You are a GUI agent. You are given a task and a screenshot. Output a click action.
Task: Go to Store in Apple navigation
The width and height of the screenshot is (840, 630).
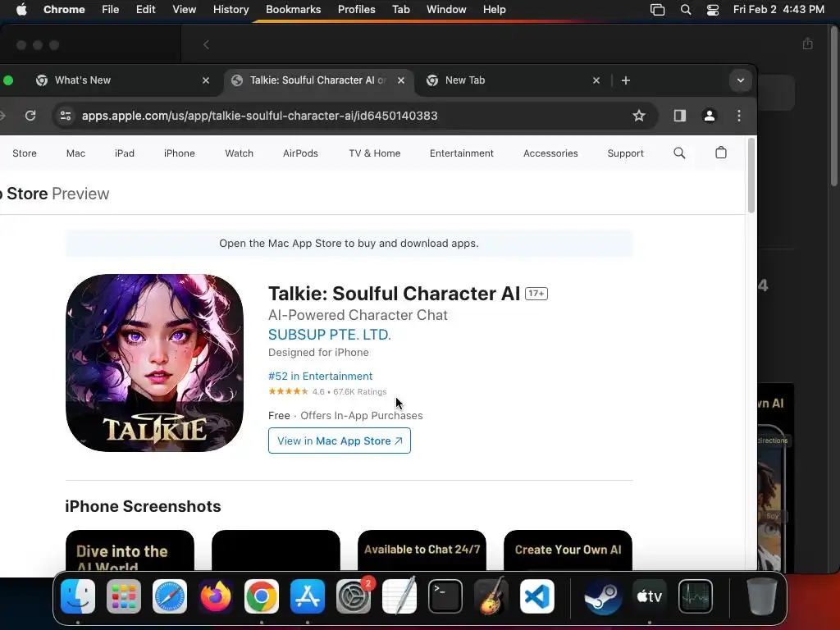(25, 153)
